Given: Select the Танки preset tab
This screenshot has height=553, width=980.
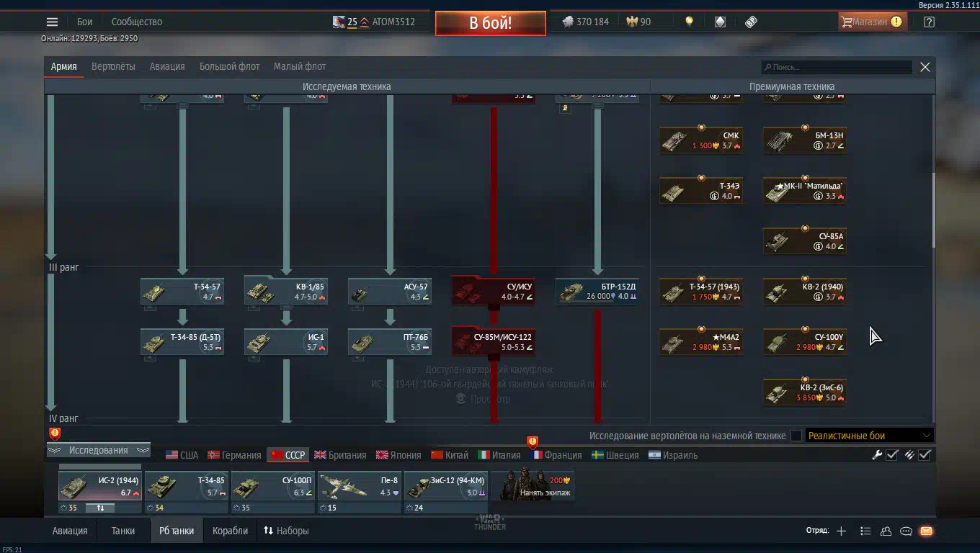Looking at the screenshot, I should (x=123, y=531).
